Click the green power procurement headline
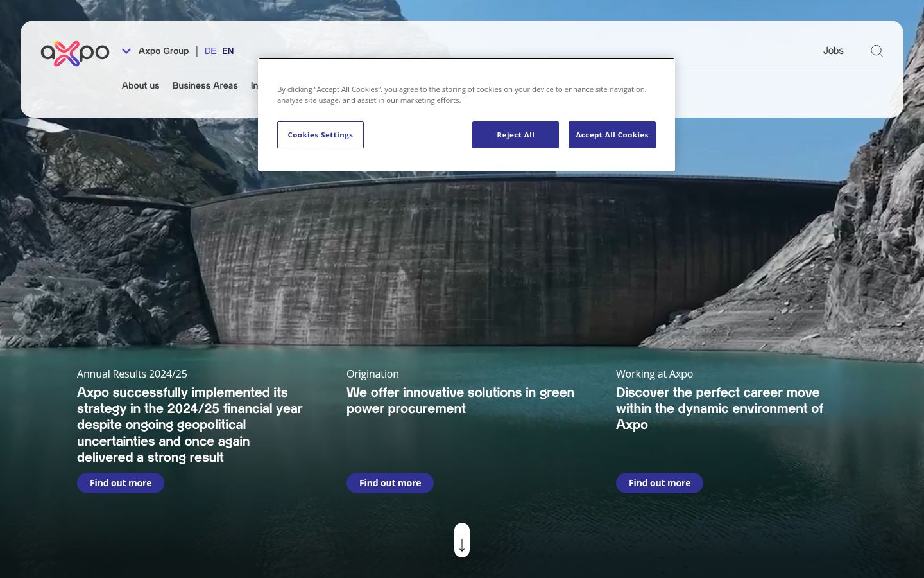Viewport: 924px width, 578px height. click(460, 401)
